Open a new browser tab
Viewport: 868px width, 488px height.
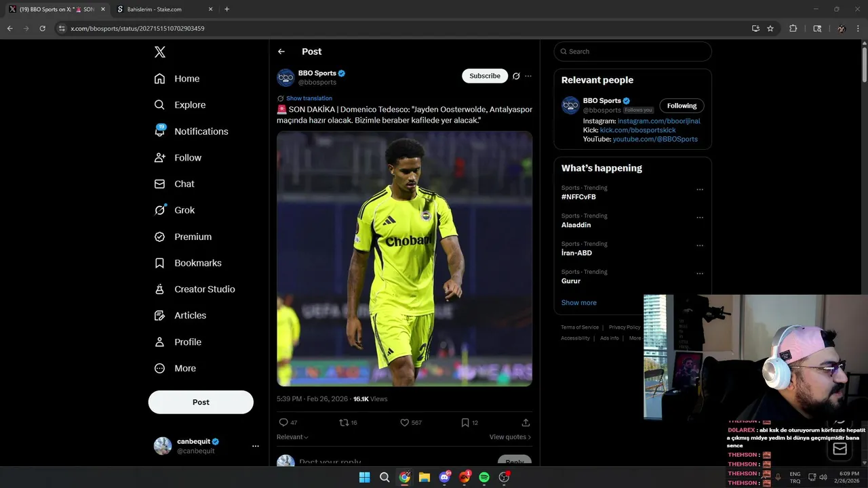(x=226, y=9)
